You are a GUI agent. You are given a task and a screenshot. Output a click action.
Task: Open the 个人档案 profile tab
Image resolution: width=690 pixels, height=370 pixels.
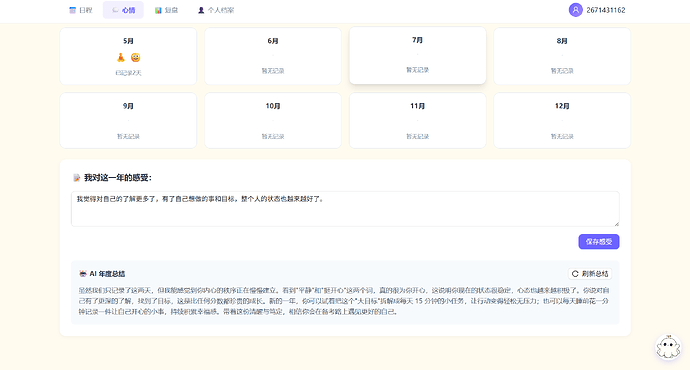(x=216, y=10)
